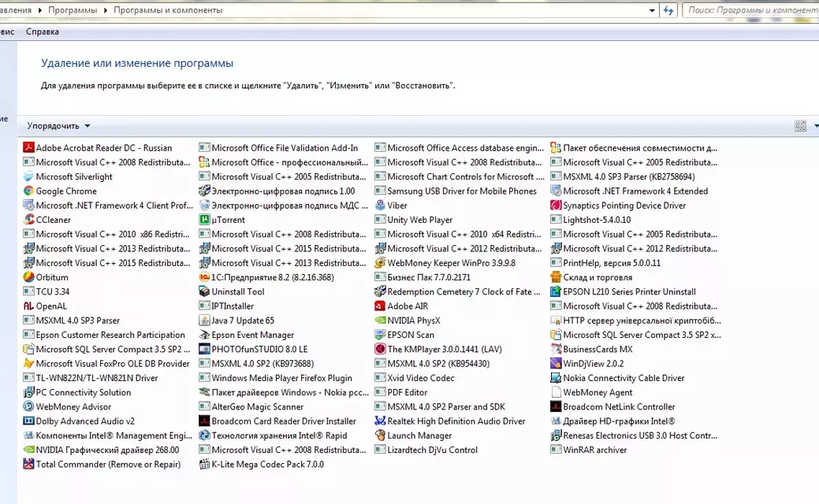Screen dimensions: 819x504
Task: Select Lightshot-5.4.0.10 entry
Action: (590, 220)
